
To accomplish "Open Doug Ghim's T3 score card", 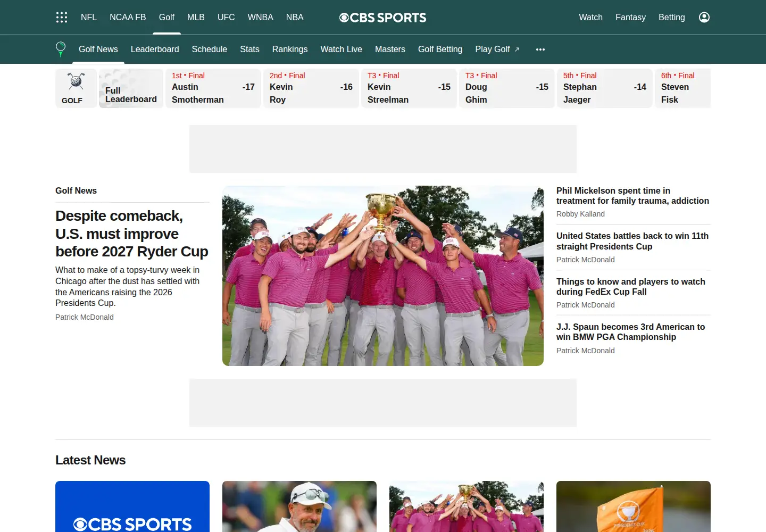I will click(507, 88).
